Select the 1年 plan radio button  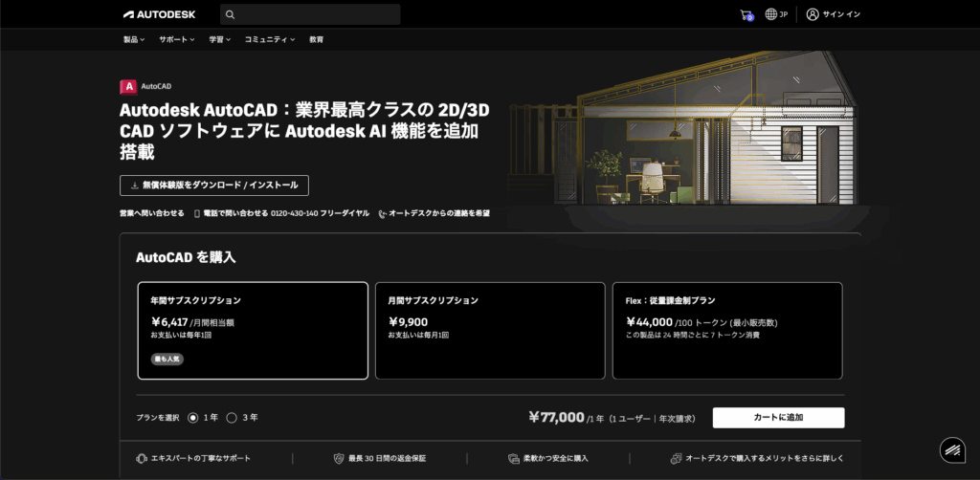pos(193,418)
